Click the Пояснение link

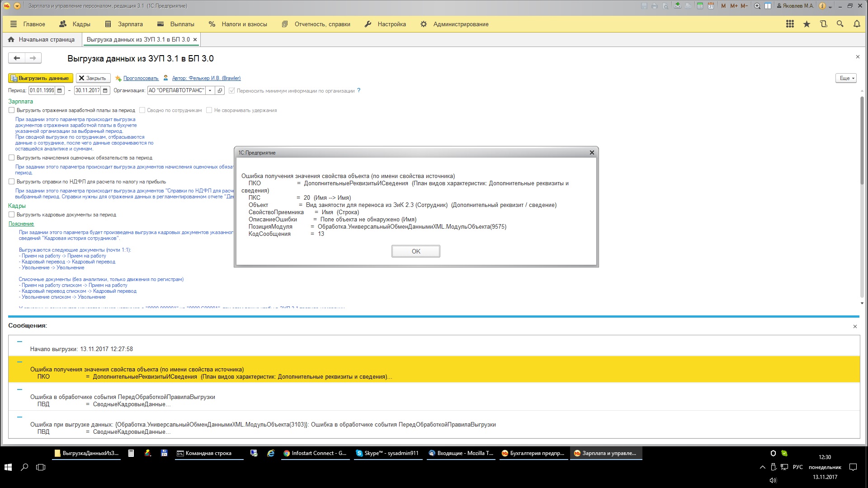(21, 224)
